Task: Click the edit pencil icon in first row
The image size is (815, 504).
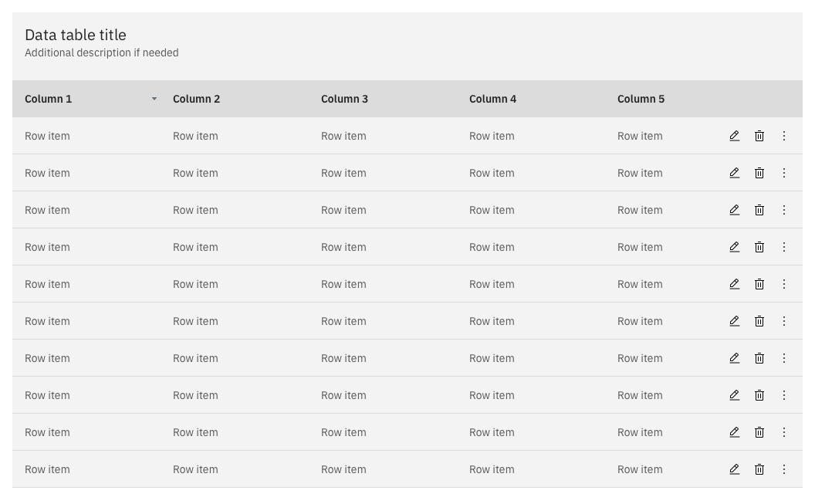Action: (x=734, y=136)
